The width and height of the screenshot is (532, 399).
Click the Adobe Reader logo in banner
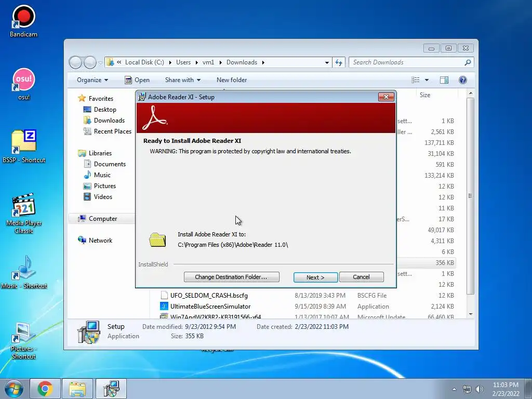click(154, 118)
